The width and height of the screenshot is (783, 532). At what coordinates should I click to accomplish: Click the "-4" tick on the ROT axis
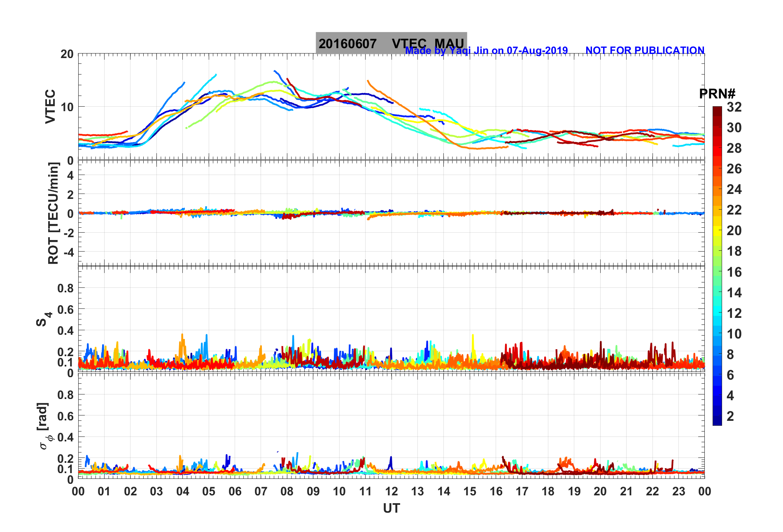[x=68, y=252]
